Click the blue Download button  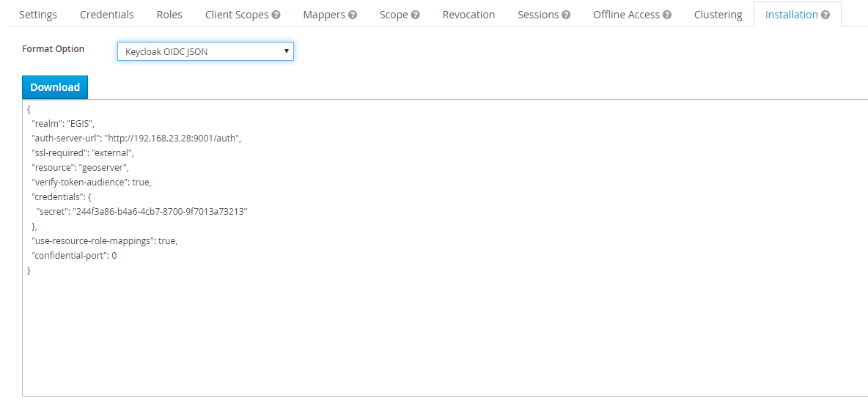click(x=55, y=87)
